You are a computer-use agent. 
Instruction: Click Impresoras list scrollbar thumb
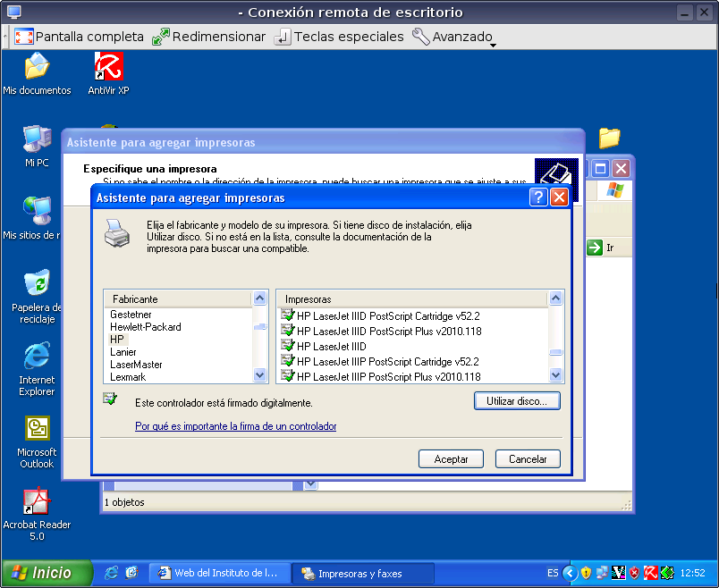tap(555, 352)
